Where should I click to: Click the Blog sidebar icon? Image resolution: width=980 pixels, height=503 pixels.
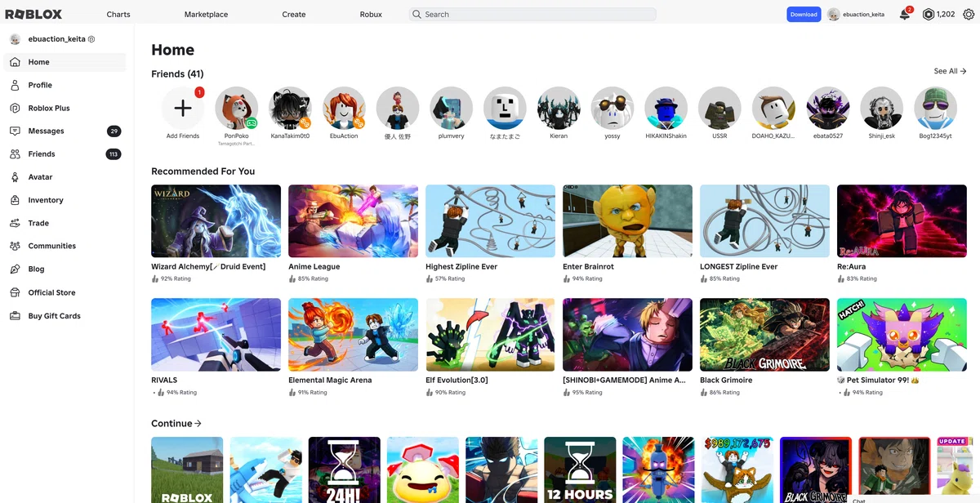pyautogui.click(x=15, y=269)
